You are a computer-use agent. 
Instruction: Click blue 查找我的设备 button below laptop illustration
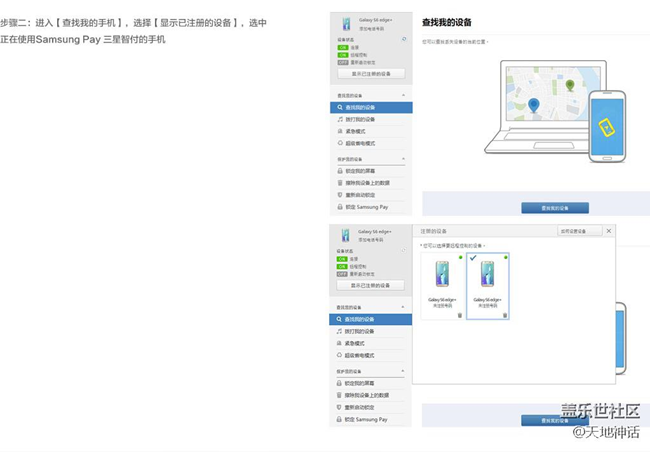click(554, 208)
